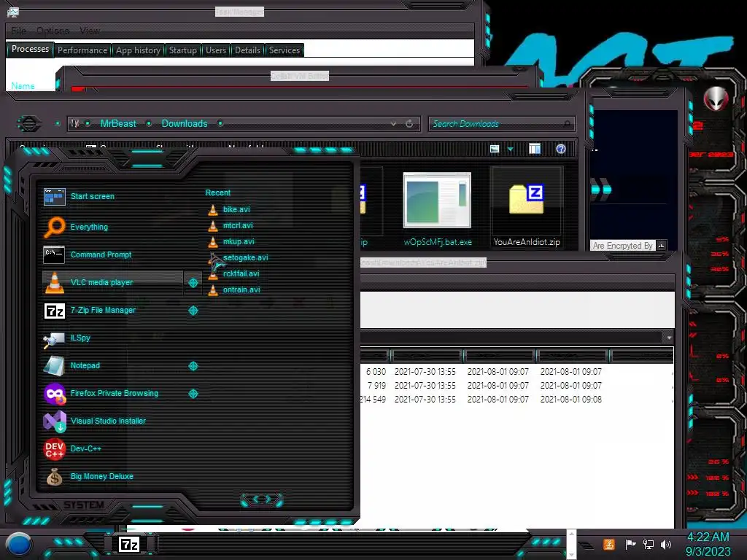
Task: Click the start menu SYSTEM button
Action: tap(84, 505)
